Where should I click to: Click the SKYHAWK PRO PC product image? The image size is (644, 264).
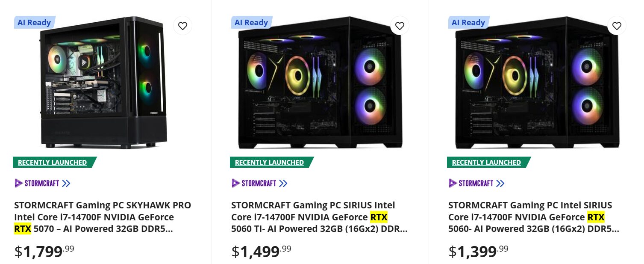pyautogui.click(x=105, y=83)
